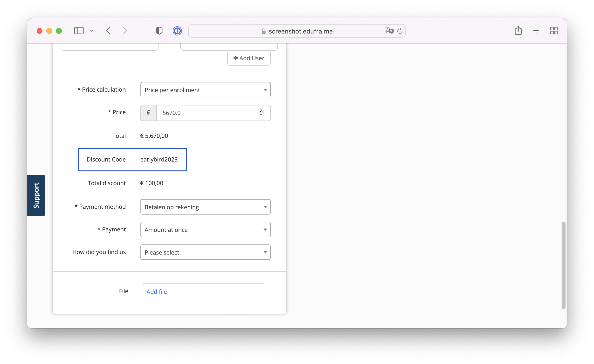The width and height of the screenshot is (594, 364).
Task: Click the Add User button
Action: point(249,58)
